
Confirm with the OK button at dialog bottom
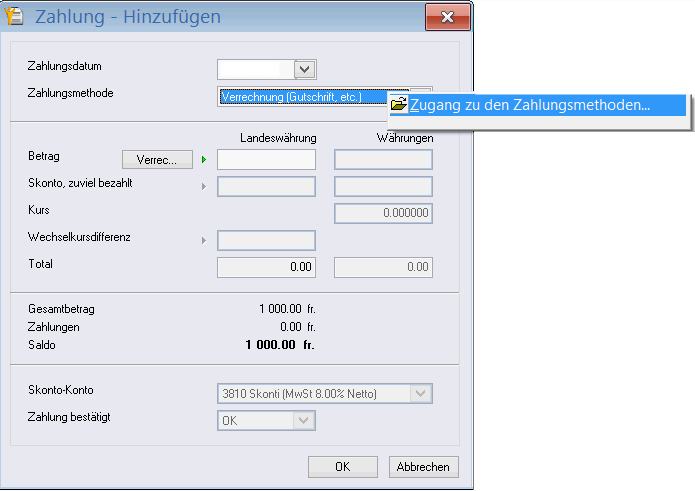tap(342, 467)
